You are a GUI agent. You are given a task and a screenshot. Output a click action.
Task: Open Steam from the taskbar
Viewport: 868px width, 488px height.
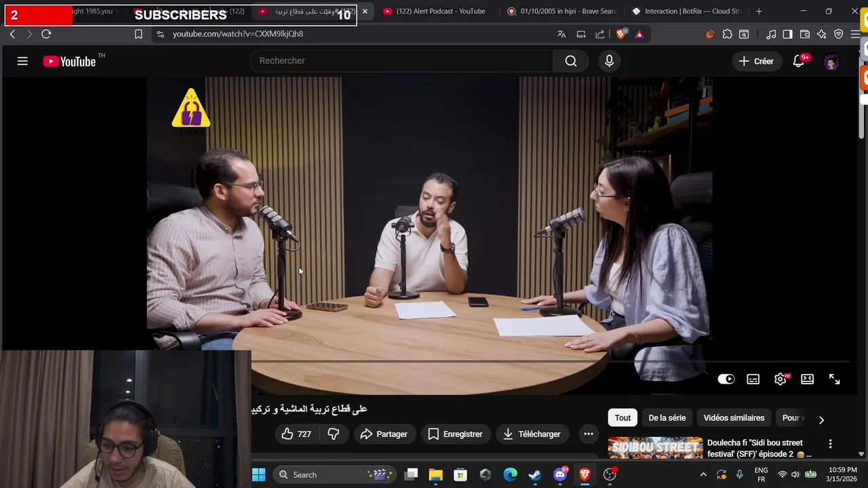pos(535,474)
